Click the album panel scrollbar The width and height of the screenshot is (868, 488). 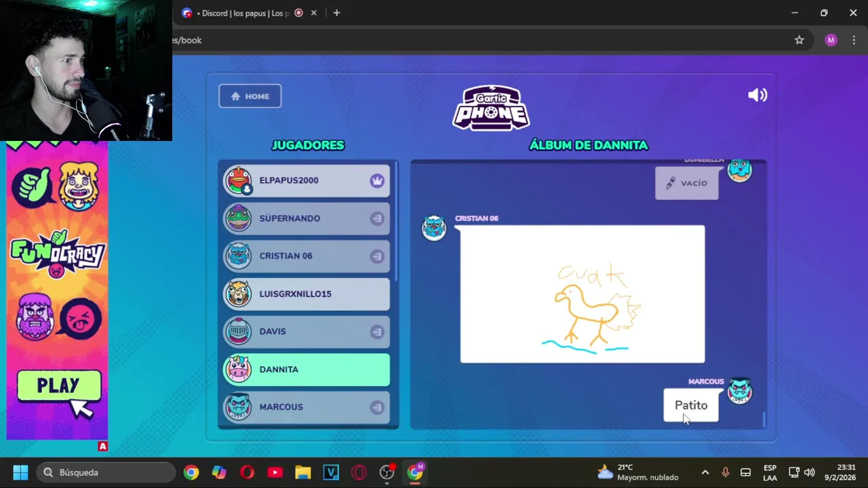tap(764, 420)
